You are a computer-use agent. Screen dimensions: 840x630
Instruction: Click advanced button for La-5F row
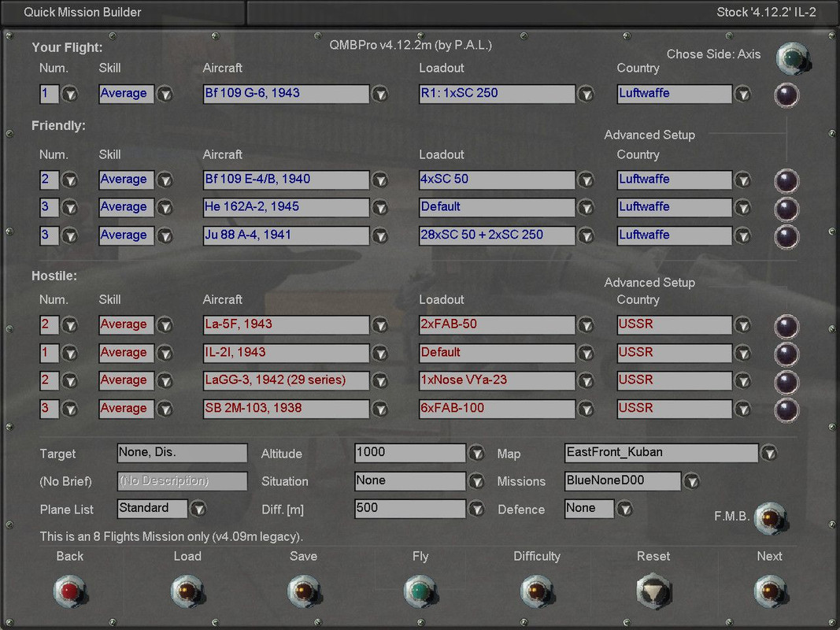click(x=786, y=326)
